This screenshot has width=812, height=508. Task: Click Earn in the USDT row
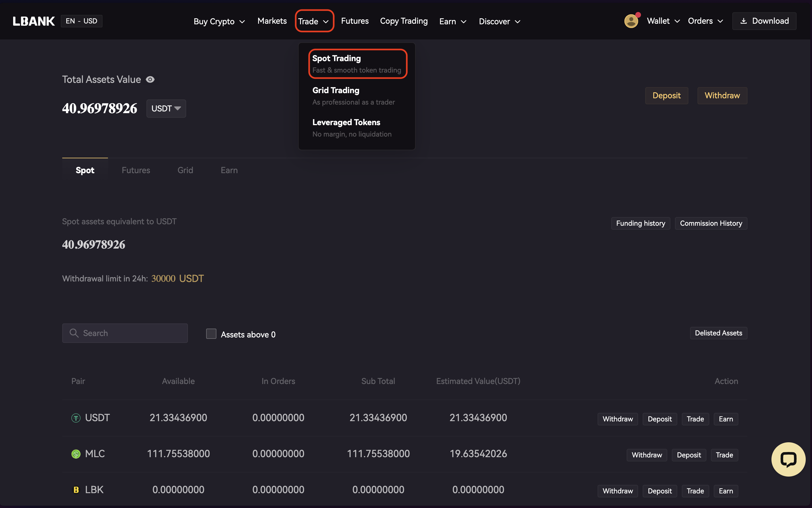(726, 419)
